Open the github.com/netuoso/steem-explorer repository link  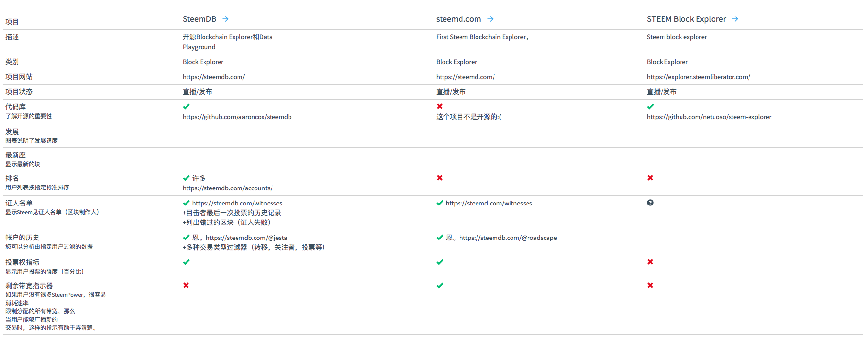pyautogui.click(x=709, y=117)
